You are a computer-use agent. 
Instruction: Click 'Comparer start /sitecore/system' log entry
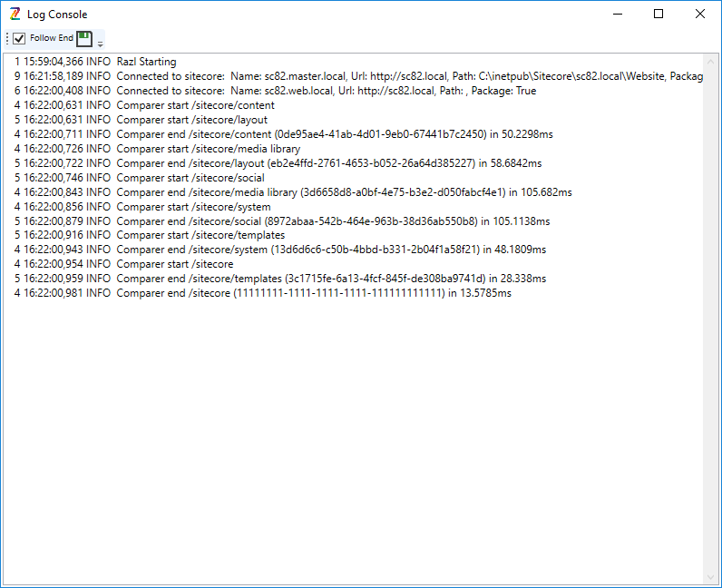(142, 207)
